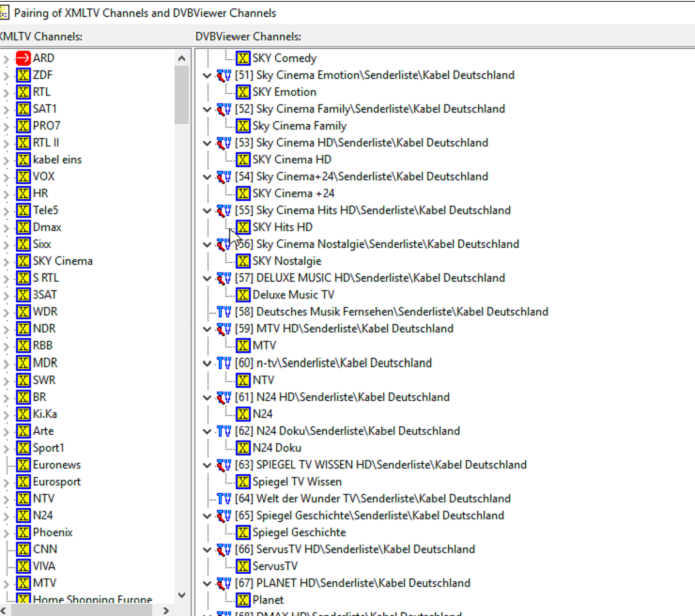Expand the ARD node in XMLTV Channels
This screenshot has width=695, height=616.
click(6, 58)
